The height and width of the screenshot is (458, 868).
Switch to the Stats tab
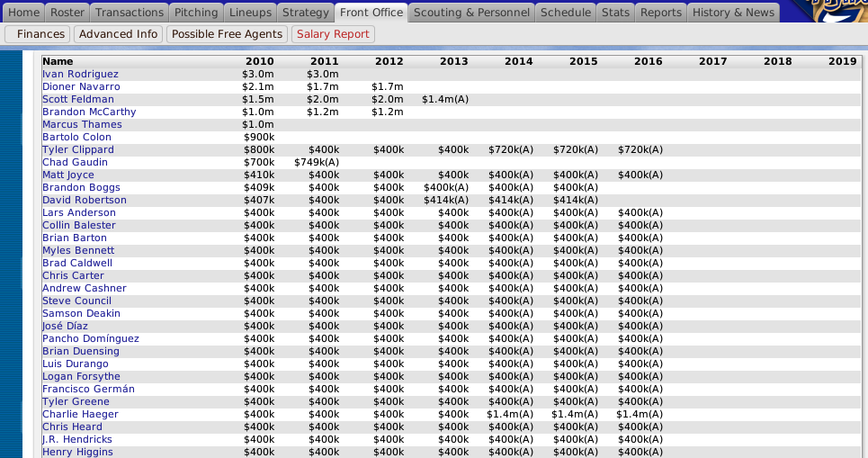tap(615, 13)
